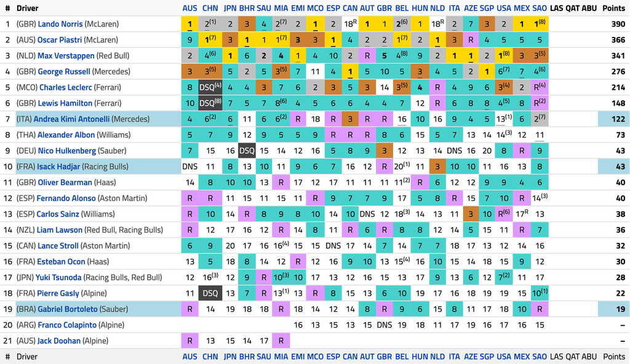Open Jack Doohan driver link

pyautogui.click(x=59, y=341)
